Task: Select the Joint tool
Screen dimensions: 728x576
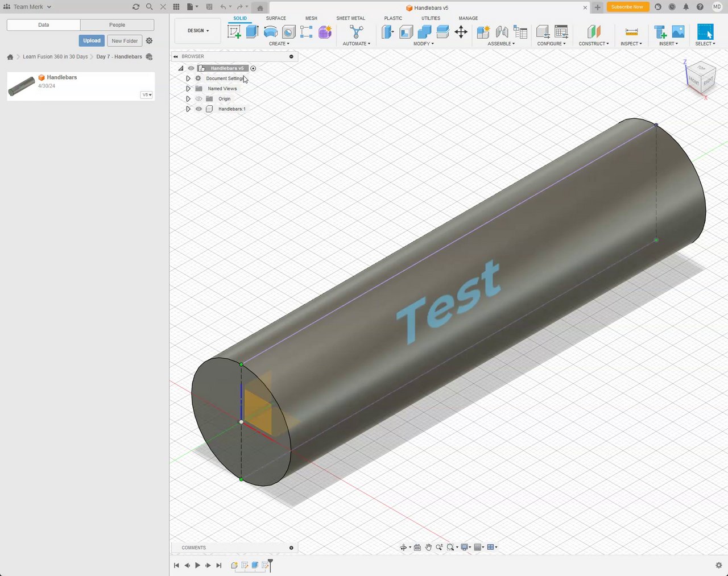Action: pyautogui.click(x=502, y=32)
